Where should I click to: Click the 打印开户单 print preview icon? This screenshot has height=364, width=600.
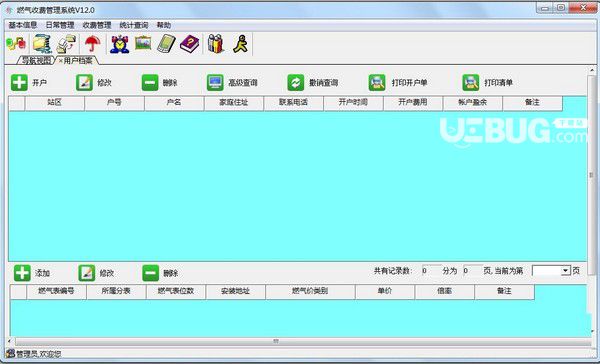click(377, 83)
